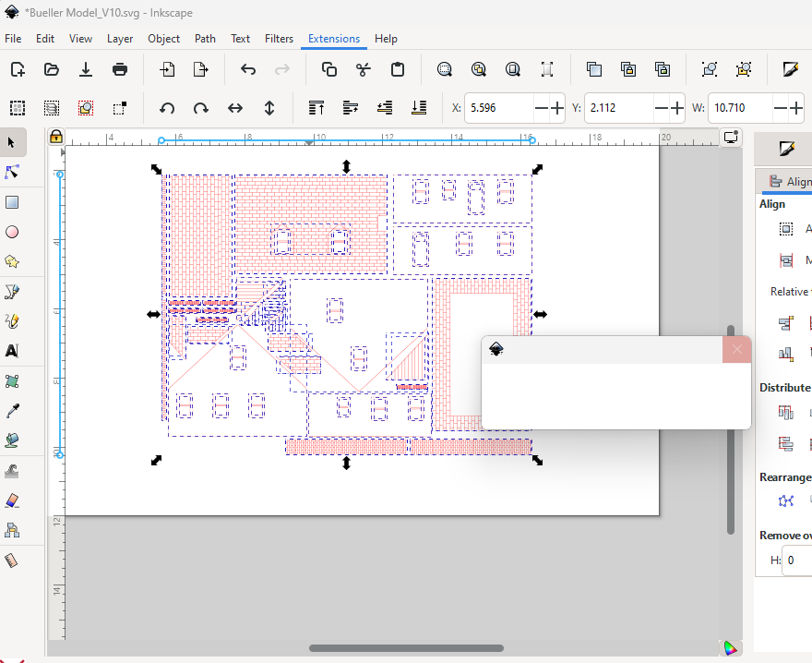The height and width of the screenshot is (663, 812).
Task: Create a new document
Action: tap(18, 69)
